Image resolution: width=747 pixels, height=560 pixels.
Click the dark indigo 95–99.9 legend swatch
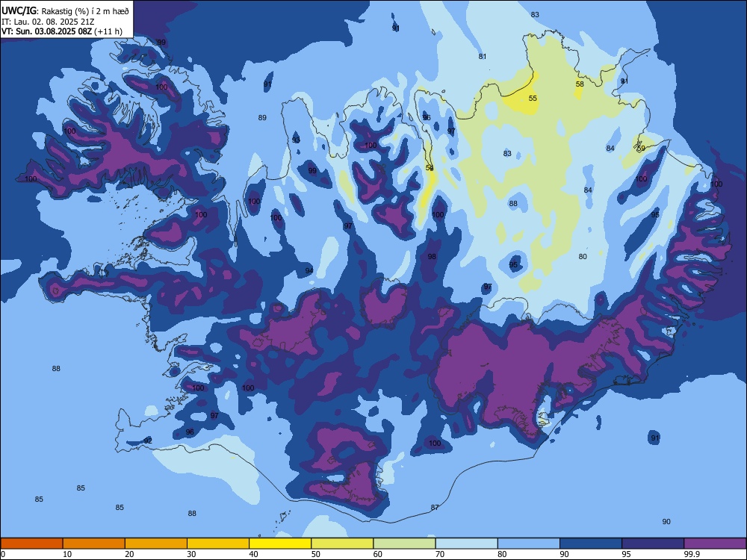tap(653, 544)
